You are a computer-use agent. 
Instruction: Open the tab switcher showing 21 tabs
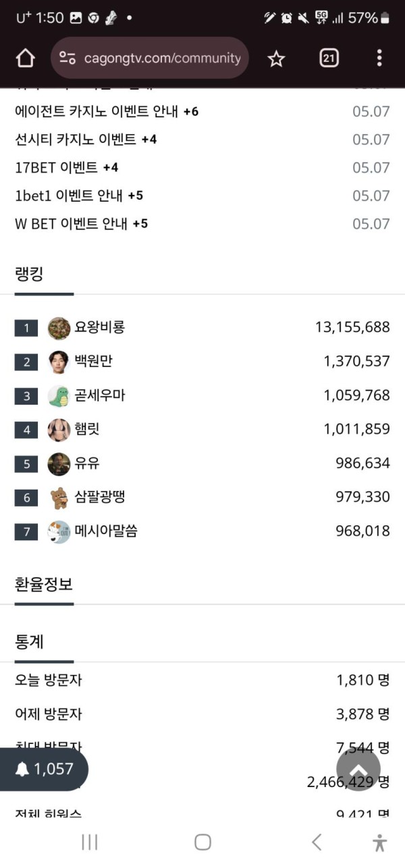[x=329, y=59]
